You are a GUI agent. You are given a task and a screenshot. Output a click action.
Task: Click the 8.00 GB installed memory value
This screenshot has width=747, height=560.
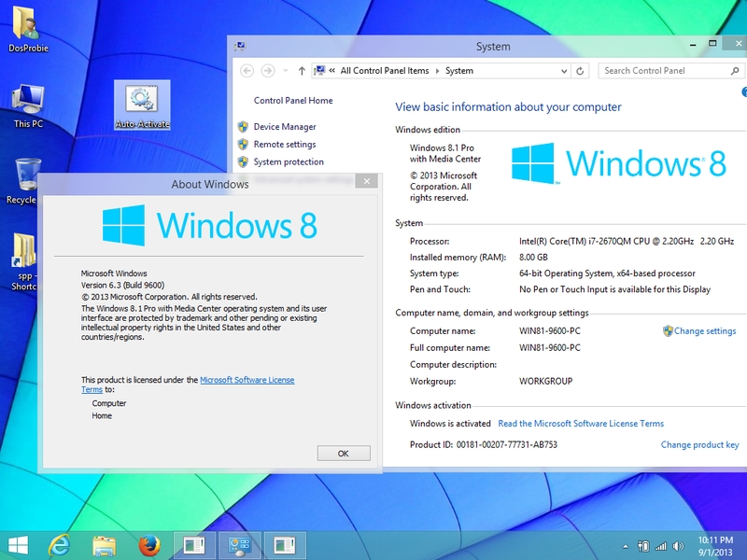tap(533, 258)
